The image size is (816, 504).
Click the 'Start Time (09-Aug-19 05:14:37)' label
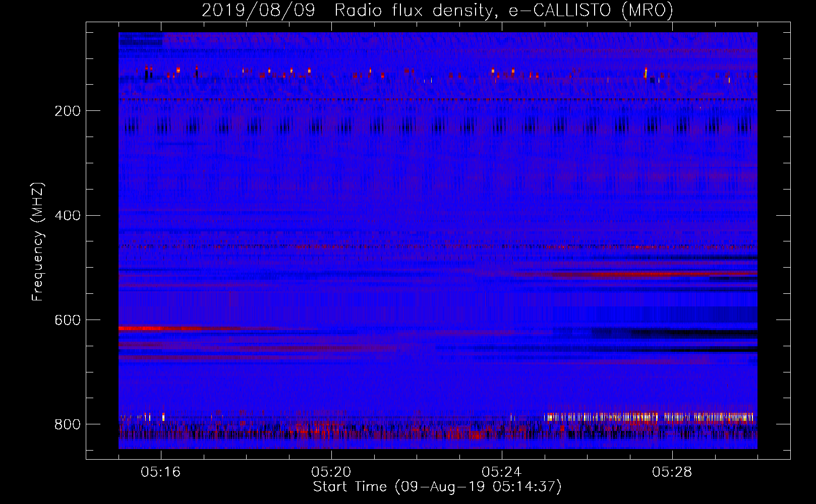437,487
